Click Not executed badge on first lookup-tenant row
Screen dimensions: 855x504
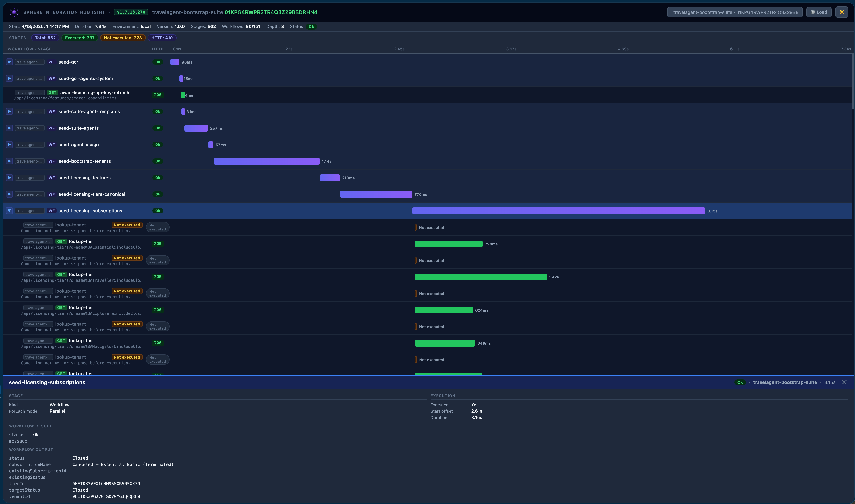pos(127,225)
